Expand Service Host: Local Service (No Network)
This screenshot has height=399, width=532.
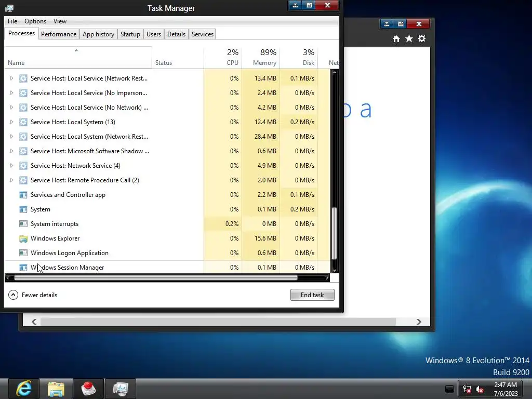(x=11, y=108)
